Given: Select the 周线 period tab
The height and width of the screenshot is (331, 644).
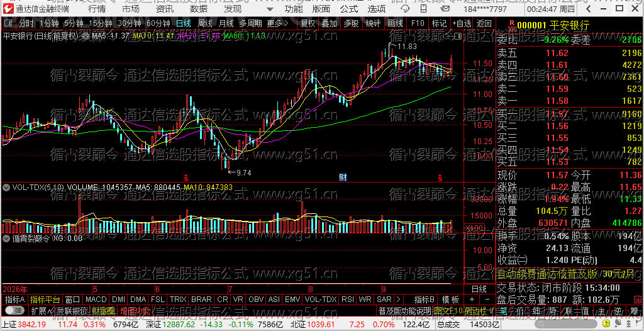Looking at the screenshot, I should tap(205, 24).
